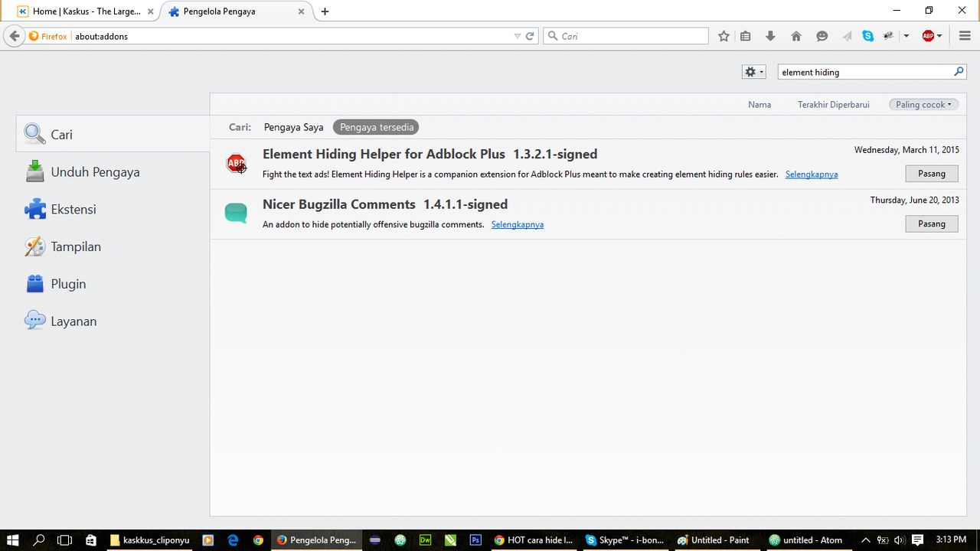Open the Hello chat smiley icon

click(822, 36)
